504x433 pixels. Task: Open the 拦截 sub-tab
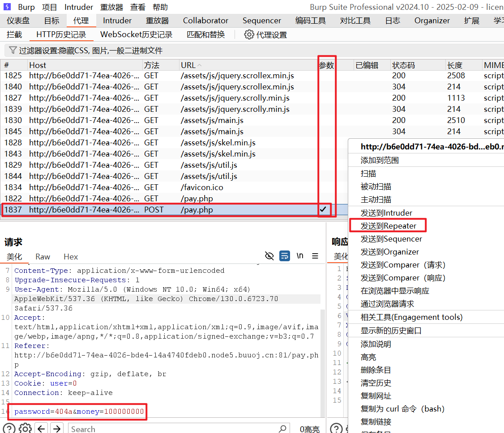pos(14,34)
